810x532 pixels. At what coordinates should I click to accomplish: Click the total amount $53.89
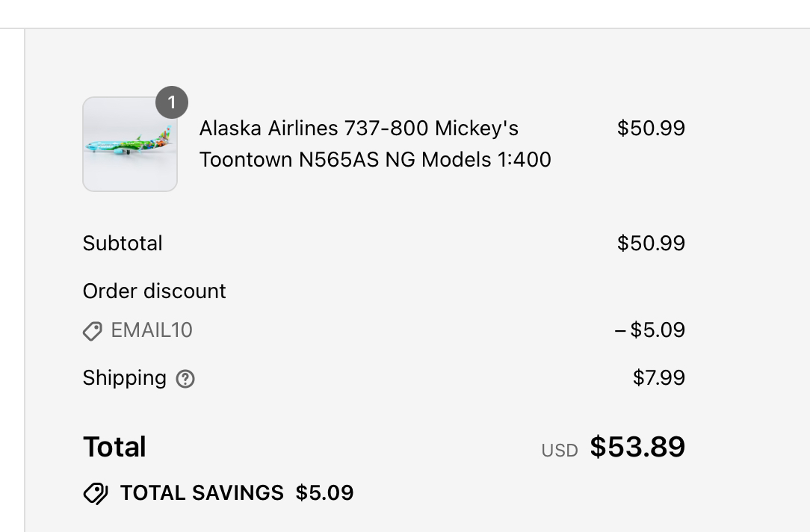[637, 447]
